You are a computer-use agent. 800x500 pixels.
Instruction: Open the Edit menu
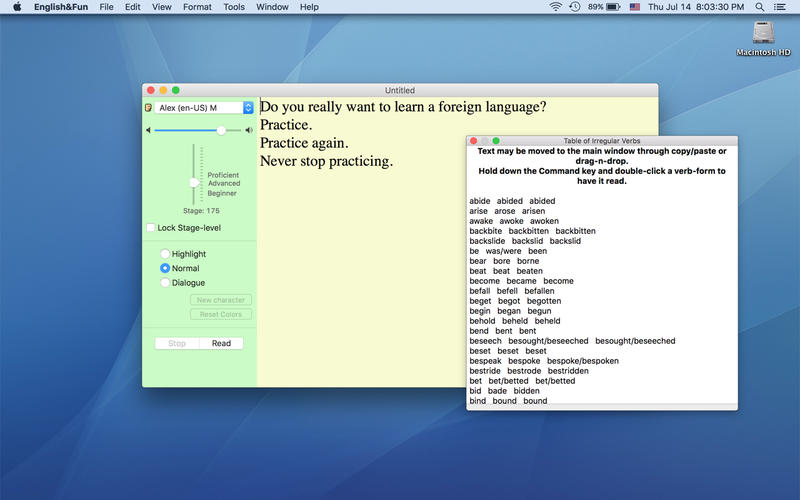[133, 7]
